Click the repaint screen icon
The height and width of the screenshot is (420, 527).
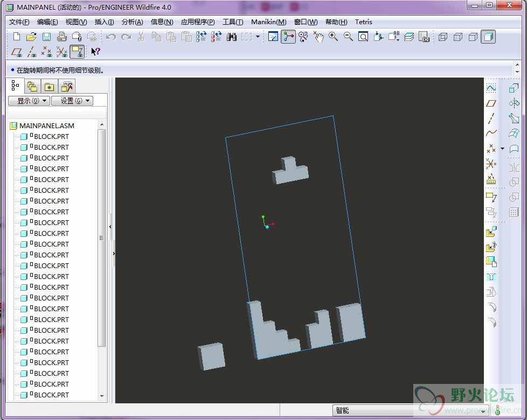click(x=273, y=37)
